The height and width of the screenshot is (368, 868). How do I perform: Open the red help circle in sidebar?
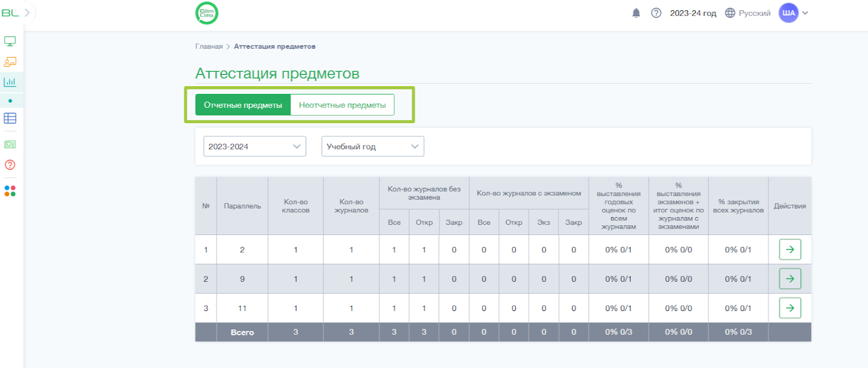click(x=10, y=165)
